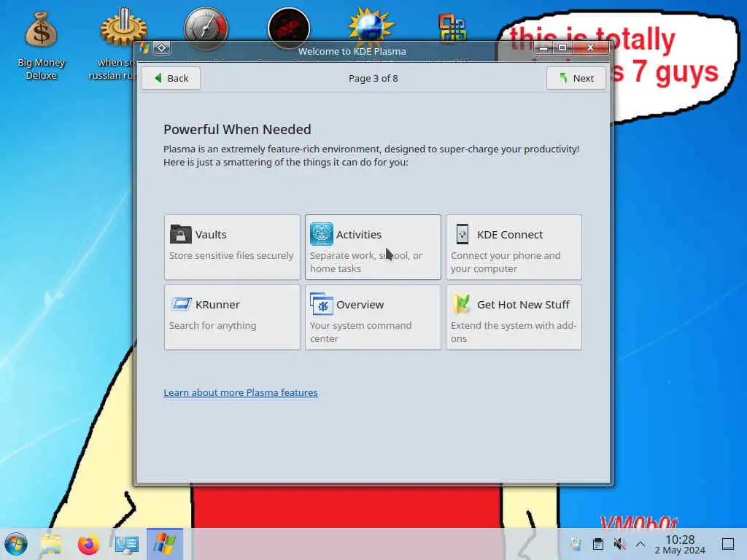747x560 pixels.
Task: Minimize the Welcome to KDE Plasma window
Action: tap(543, 47)
